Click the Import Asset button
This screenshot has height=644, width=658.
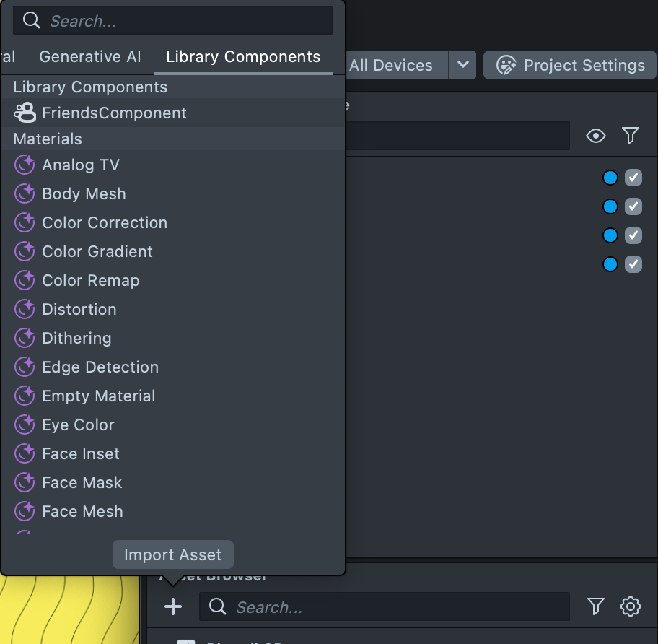click(x=173, y=555)
